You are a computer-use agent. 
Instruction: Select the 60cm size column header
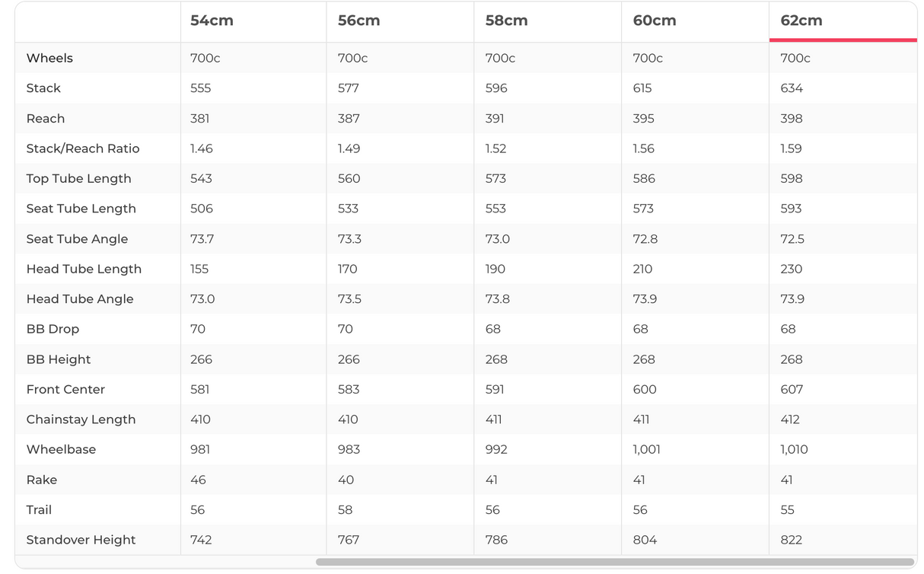point(654,21)
